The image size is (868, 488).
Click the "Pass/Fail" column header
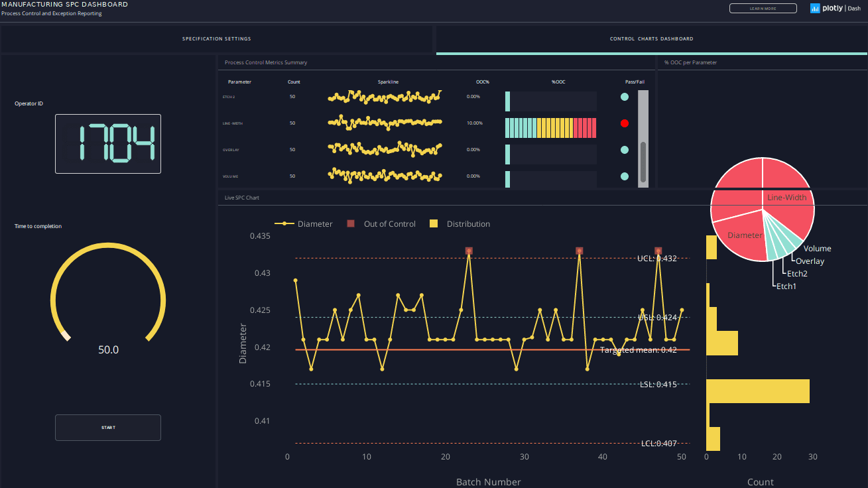[635, 82]
